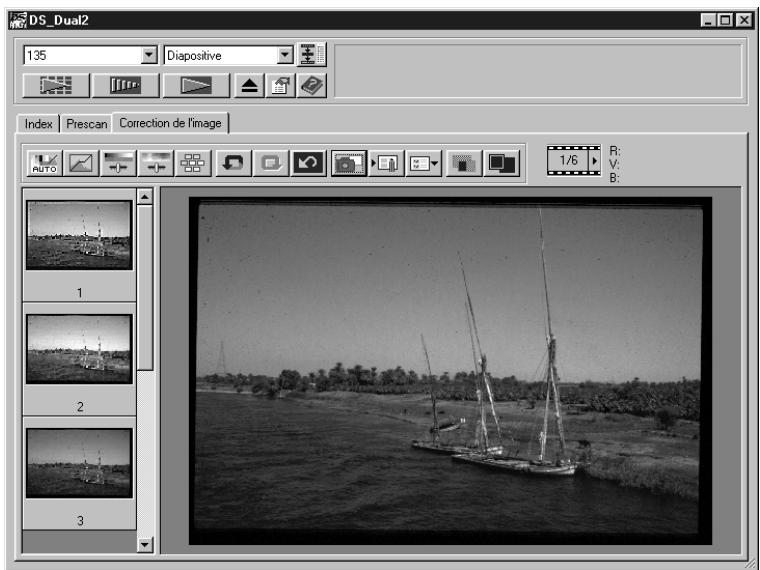Minimize the DS_Dual2 window

coord(709,20)
